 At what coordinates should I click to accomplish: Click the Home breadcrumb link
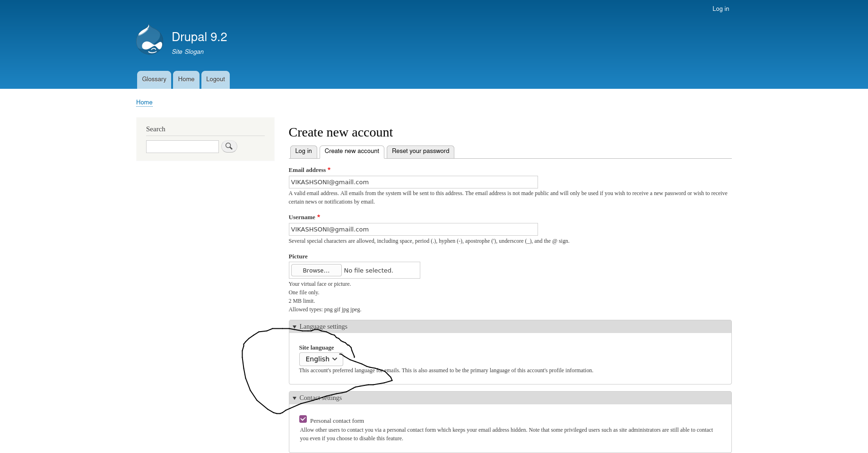coord(144,103)
